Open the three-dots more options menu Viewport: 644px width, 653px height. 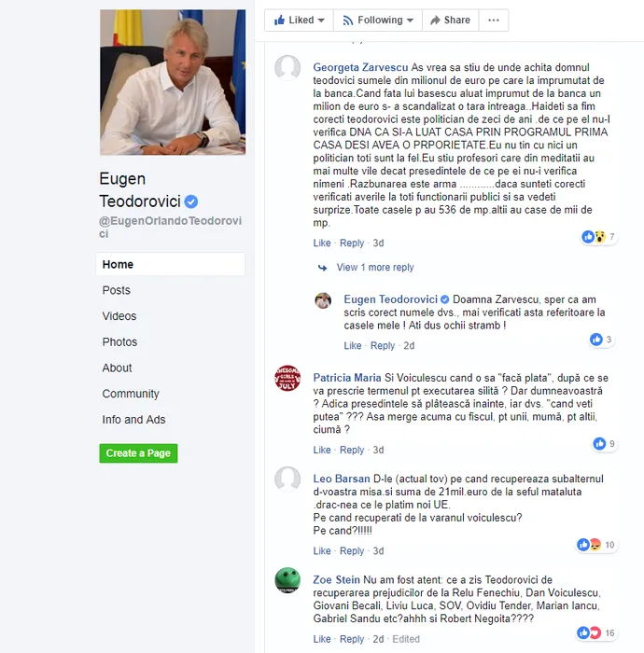(x=493, y=20)
